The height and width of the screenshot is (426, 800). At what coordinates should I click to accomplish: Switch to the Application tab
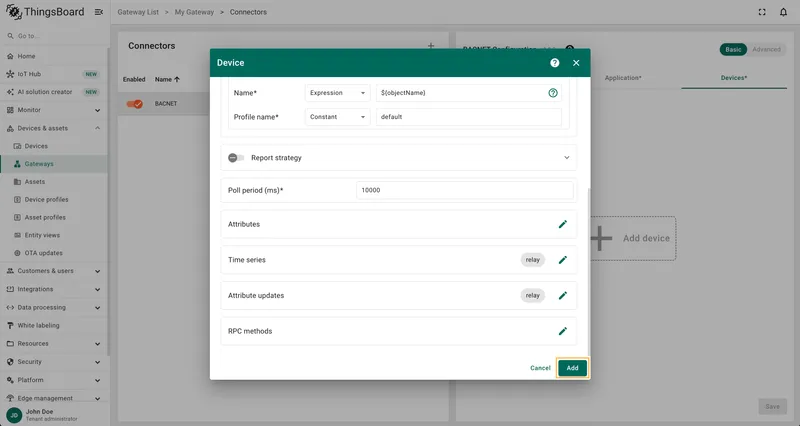(x=622, y=78)
